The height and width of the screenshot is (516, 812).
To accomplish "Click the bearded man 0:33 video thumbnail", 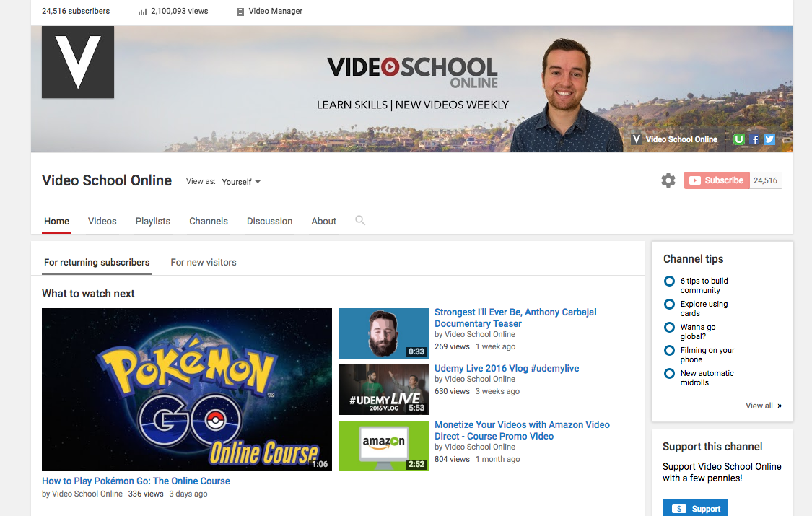I will [x=384, y=333].
